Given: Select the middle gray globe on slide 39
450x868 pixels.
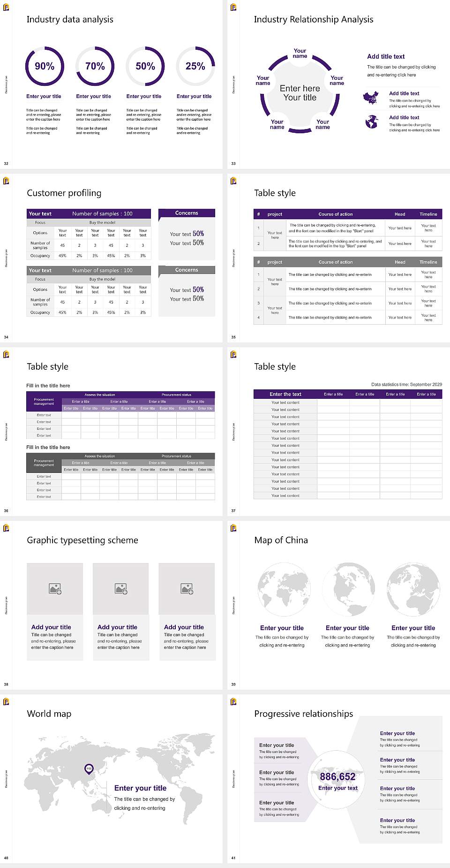Looking at the screenshot, I should (348, 590).
